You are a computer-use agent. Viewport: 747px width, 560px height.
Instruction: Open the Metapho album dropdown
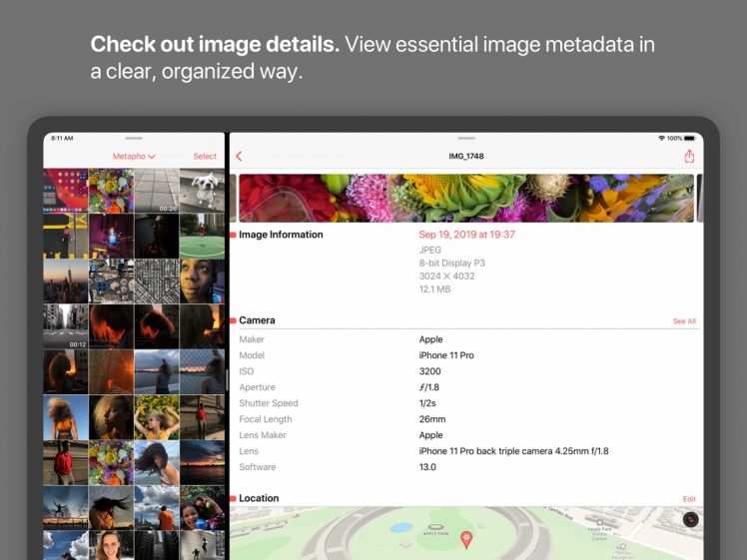pos(135,157)
